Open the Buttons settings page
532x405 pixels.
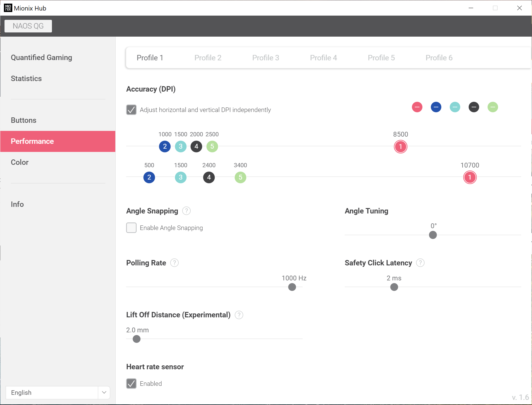[23, 120]
